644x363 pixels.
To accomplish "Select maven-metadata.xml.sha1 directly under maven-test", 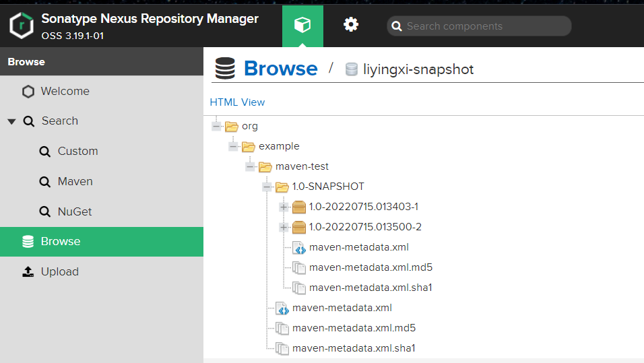I will tap(354, 348).
